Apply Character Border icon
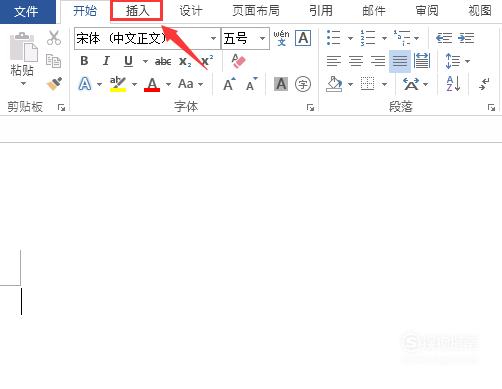 [x=303, y=38]
